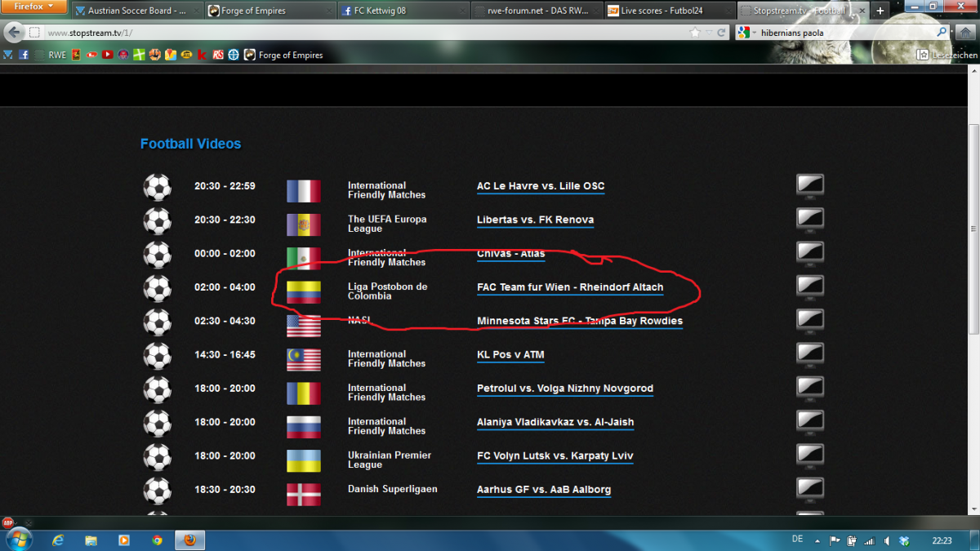Image resolution: width=980 pixels, height=551 pixels.
Task: Open stream icon for FAC Team fur Wien match
Action: click(x=810, y=287)
